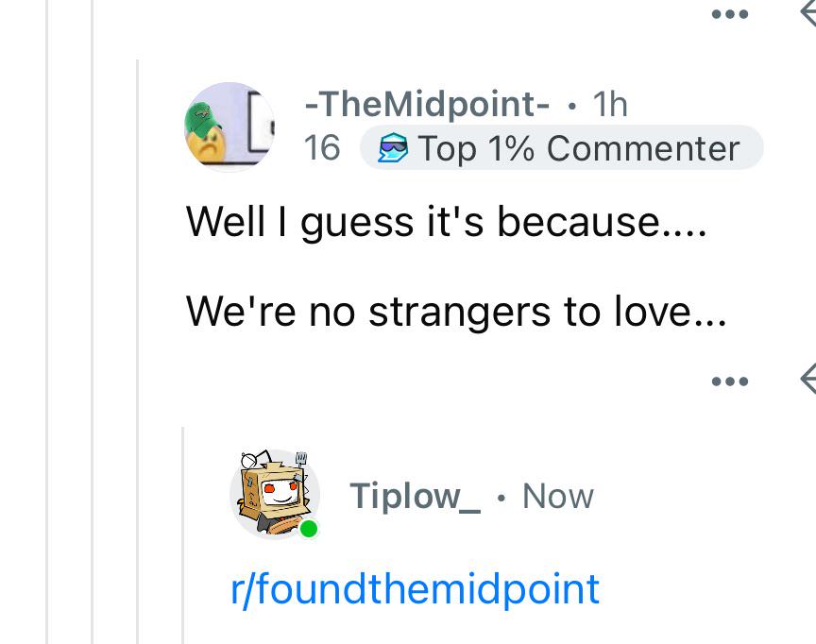Open three-dot menu under -TheMidpoint- comment

730,381
